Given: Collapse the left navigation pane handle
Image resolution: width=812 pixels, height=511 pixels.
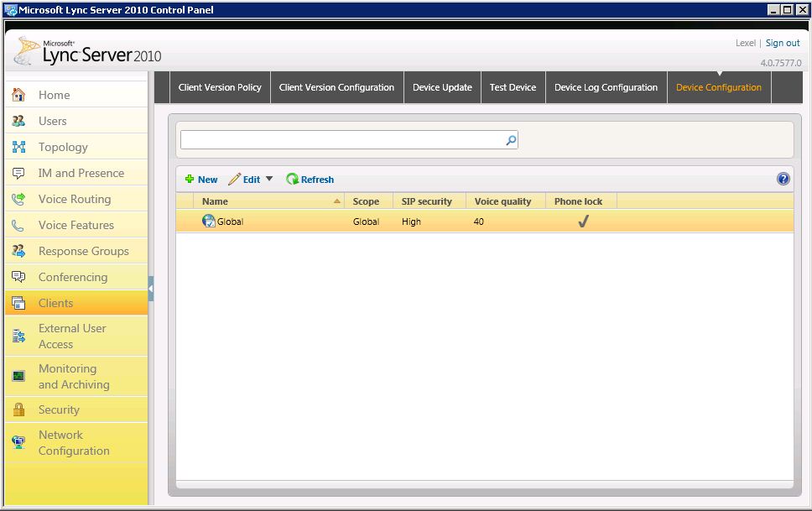Looking at the screenshot, I should pyautogui.click(x=151, y=289).
